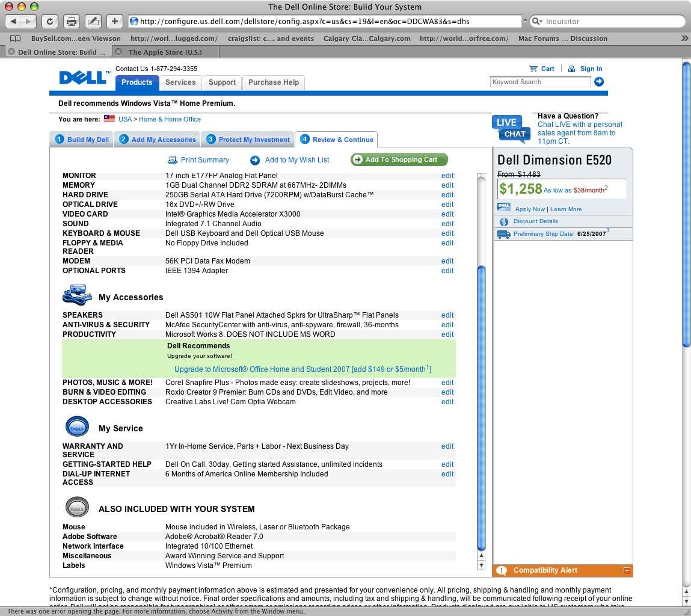The width and height of the screenshot is (691, 616).
Task: Open the Inquisitor search magnifier dropdown
Action: 537,21
